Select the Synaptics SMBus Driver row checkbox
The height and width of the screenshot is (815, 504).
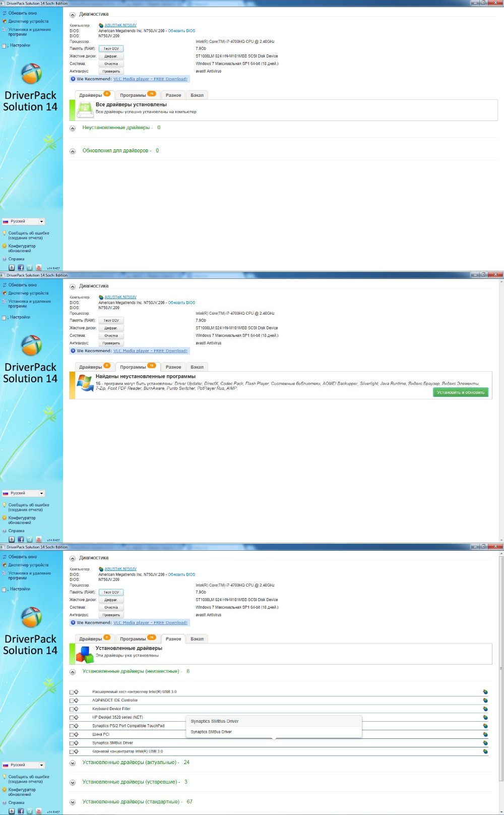(x=72, y=743)
